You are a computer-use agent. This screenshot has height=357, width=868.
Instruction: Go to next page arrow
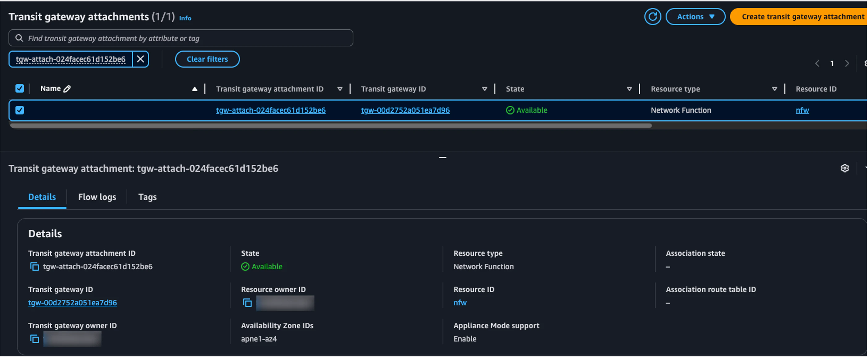[x=847, y=63]
